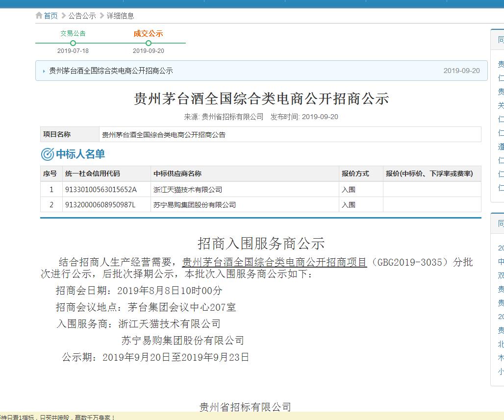The width and height of the screenshot is (504, 420).
Task: Click credit code 91320000608950987L
Action: click(101, 205)
